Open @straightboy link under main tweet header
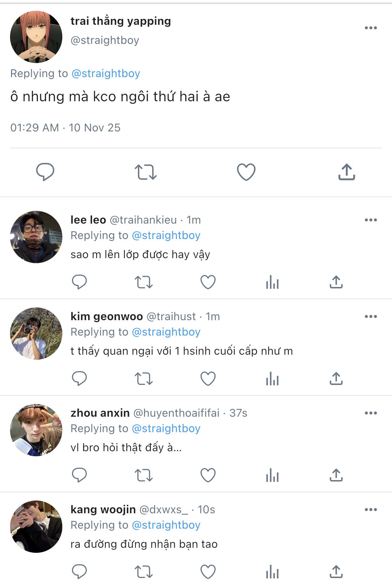 (x=106, y=73)
